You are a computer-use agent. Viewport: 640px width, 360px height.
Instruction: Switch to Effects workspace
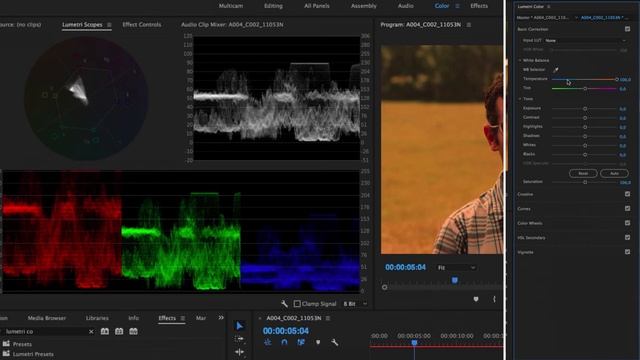click(x=479, y=6)
